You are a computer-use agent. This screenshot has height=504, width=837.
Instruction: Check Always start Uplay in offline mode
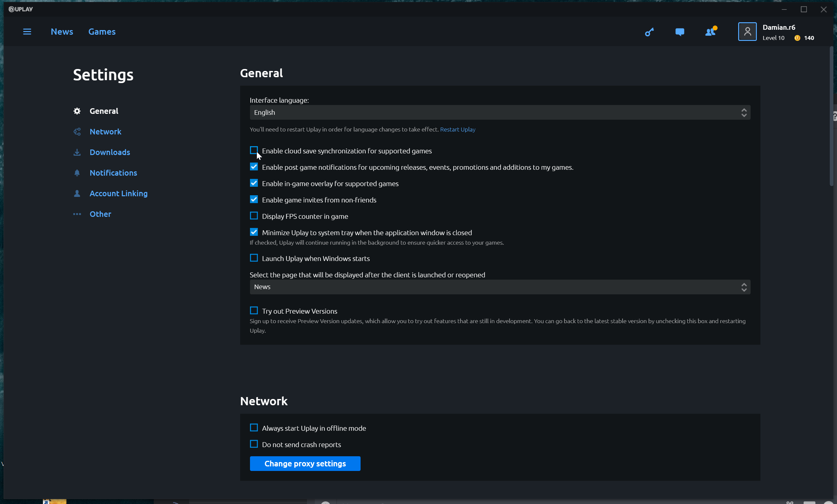point(254,427)
